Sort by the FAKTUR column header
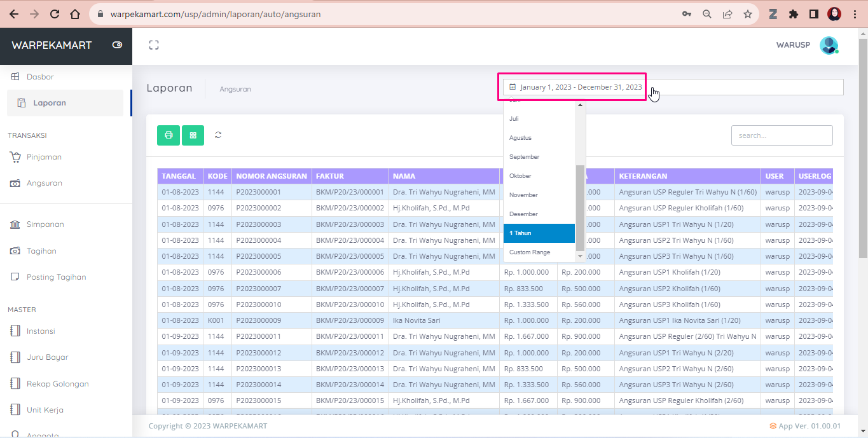Screen dimensions: 868x438 pyautogui.click(x=350, y=176)
